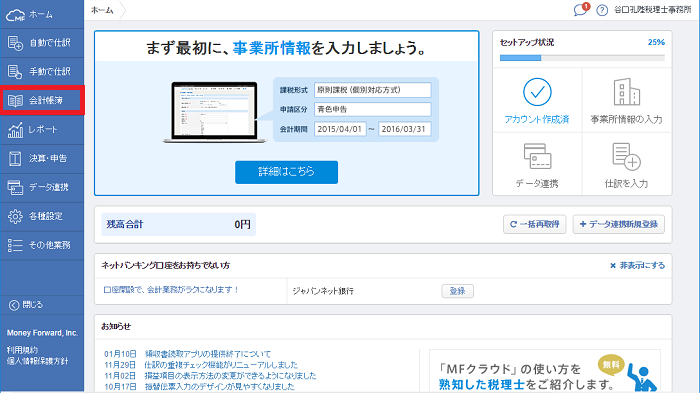The image size is (700, 393).
Task: Open the 利用規約 link
Action: [x=22, y=350]
